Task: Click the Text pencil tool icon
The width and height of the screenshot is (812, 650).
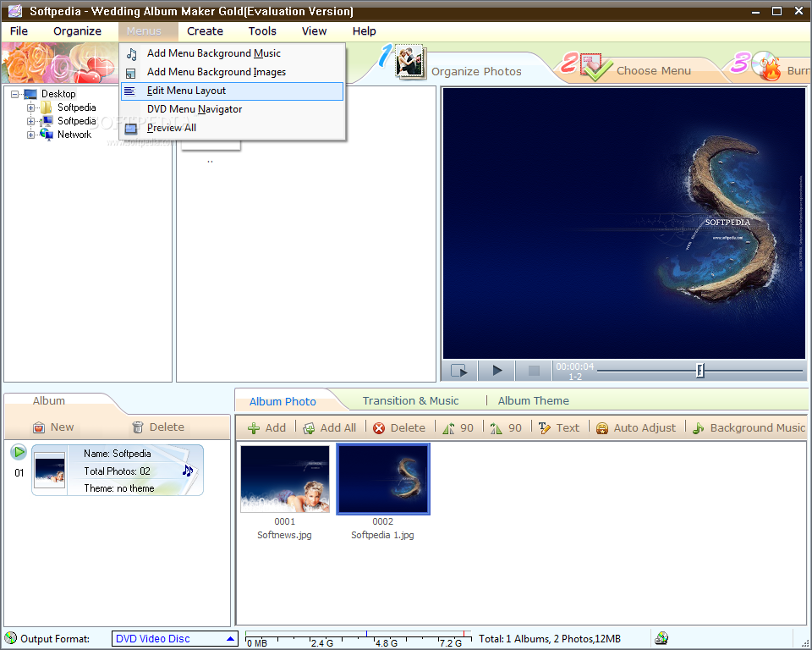Action: coord(544,428)
